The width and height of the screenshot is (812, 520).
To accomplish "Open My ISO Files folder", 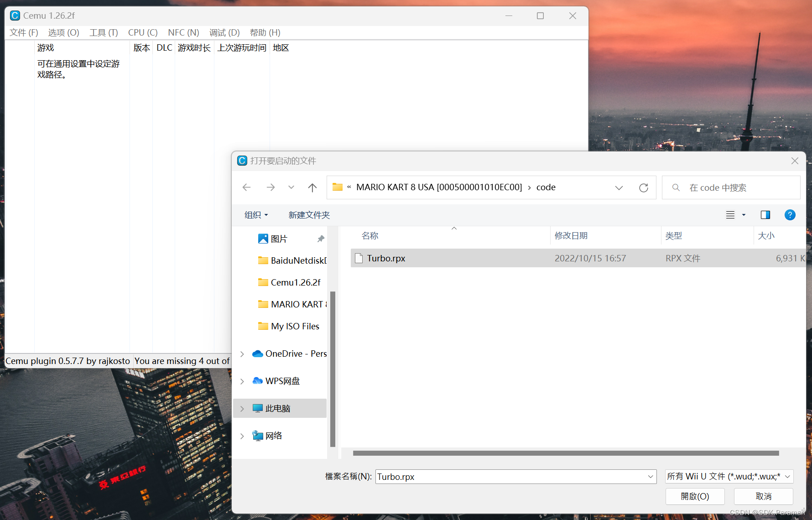I will (289, 326).
